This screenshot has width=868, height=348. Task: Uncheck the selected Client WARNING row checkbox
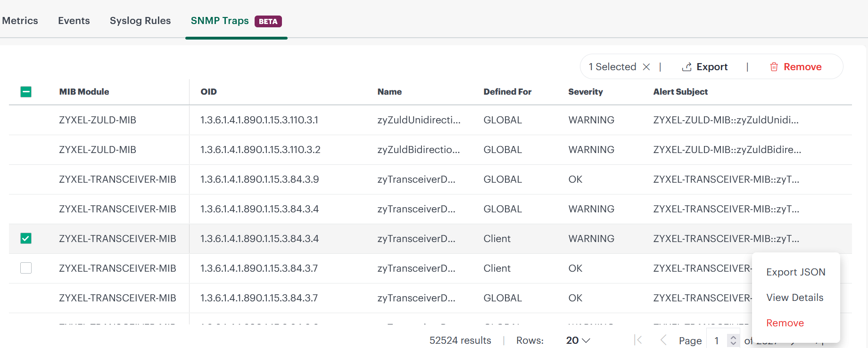[26, 239]
